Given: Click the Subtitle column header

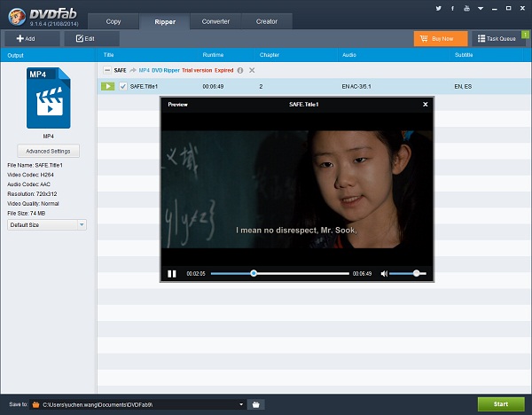Looking at the screenshot, I should tap(464, 55).
